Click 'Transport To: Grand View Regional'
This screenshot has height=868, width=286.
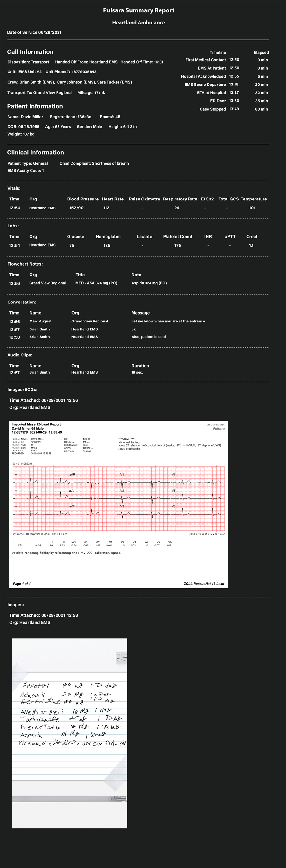[40, 93]
